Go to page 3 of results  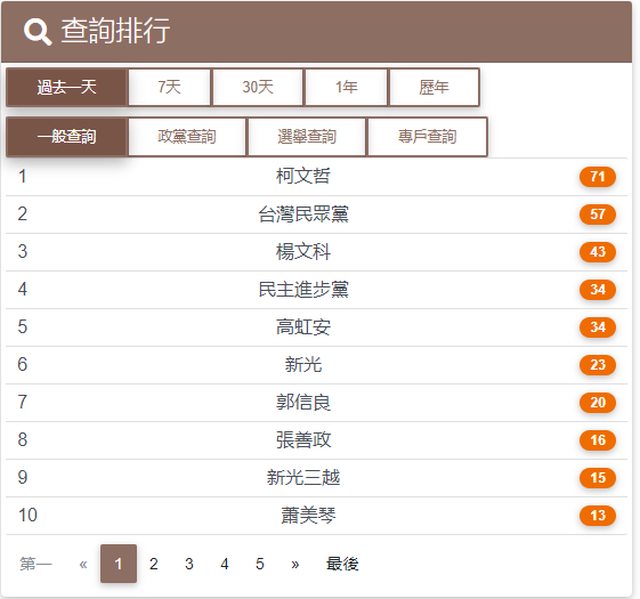coord(189,564)
